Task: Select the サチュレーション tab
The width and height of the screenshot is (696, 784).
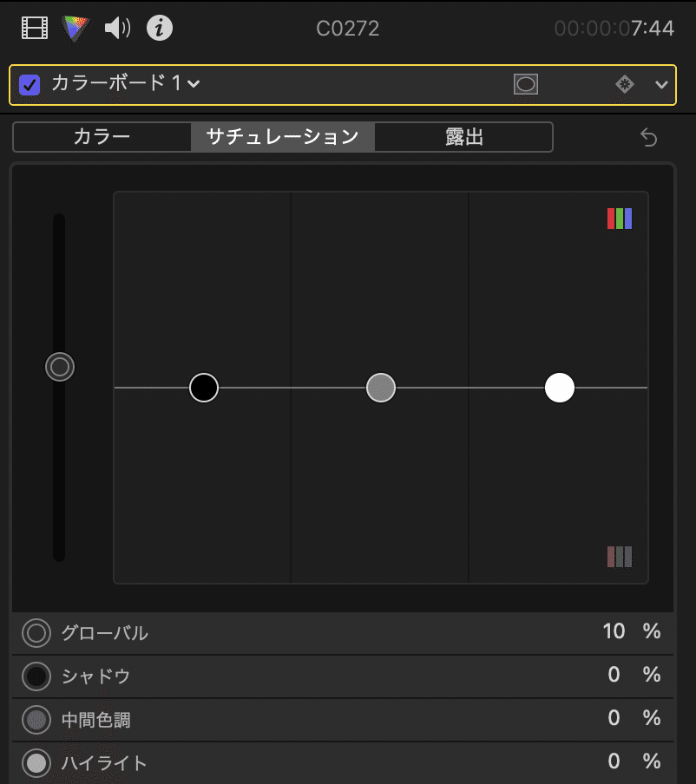Action: point(282,137)
